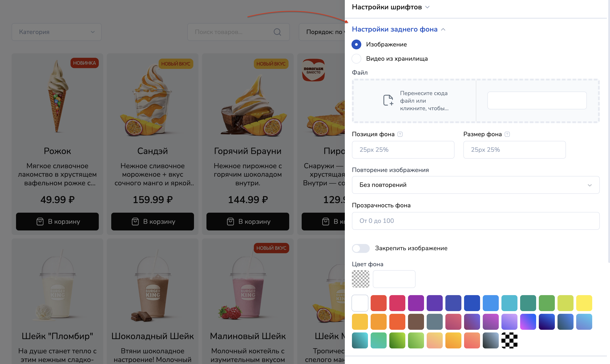Select the black-and-white checkered pattern swatch
Viewport: 610px width, 364px height.
coord(509,340)
